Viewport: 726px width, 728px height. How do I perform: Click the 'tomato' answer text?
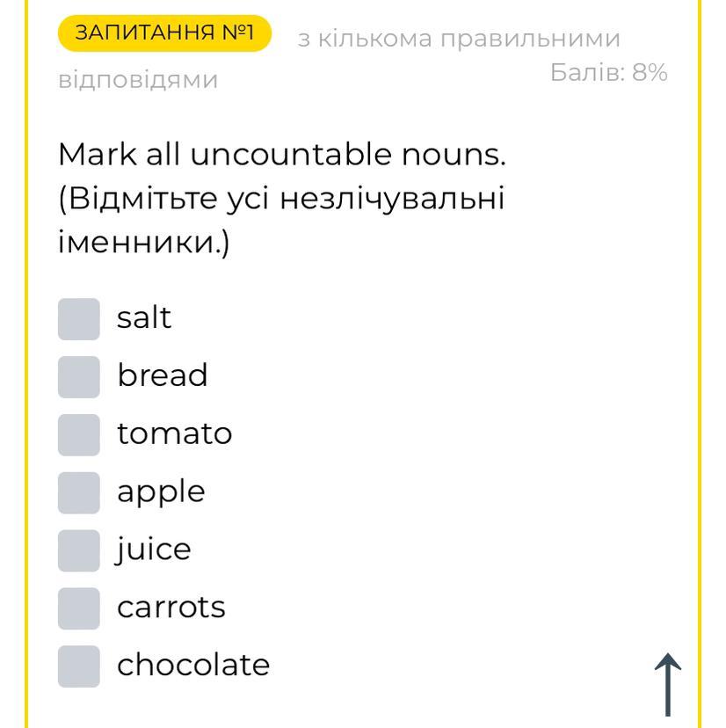pos(174,433)
